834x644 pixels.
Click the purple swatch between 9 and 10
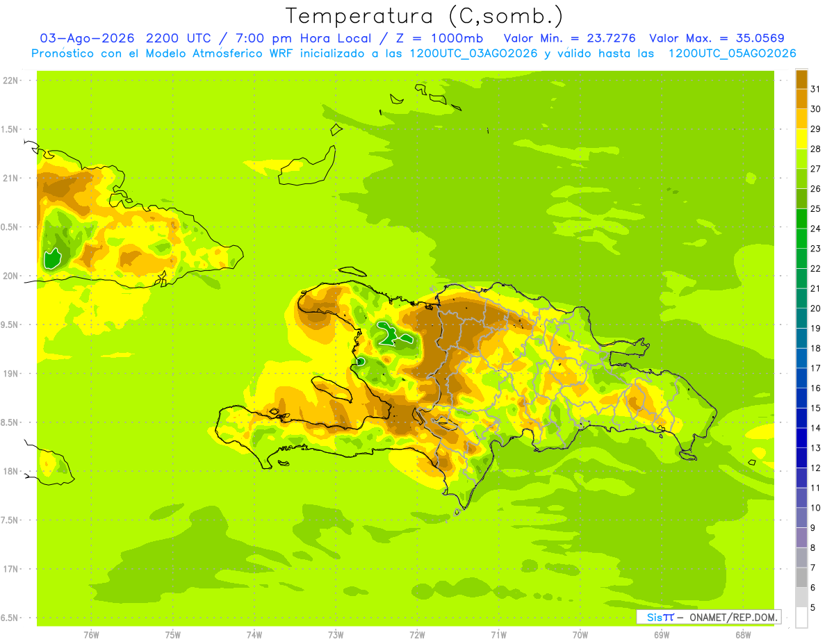[x=801, y=518]
